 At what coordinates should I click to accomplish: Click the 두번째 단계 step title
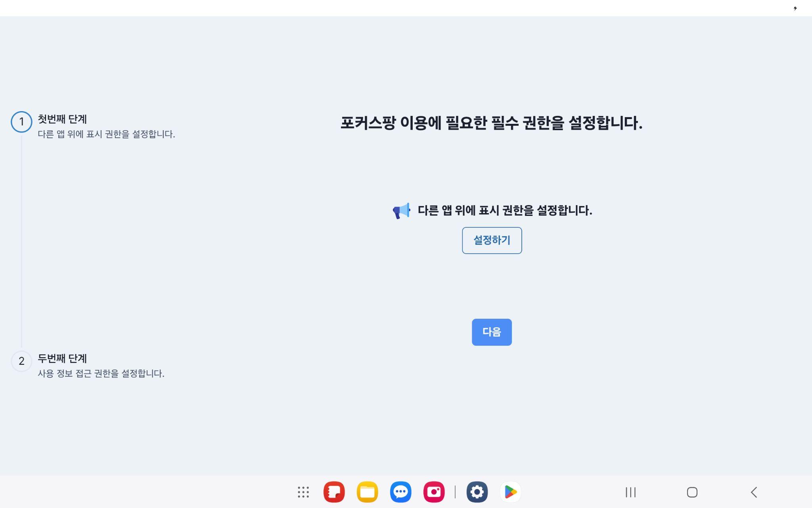pos(62,358)
